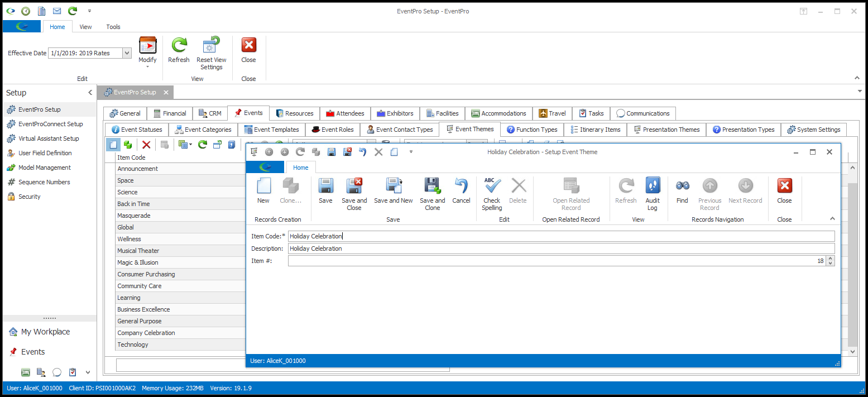Open the document tab list dropdown arrow

click(x=860, y=92)
